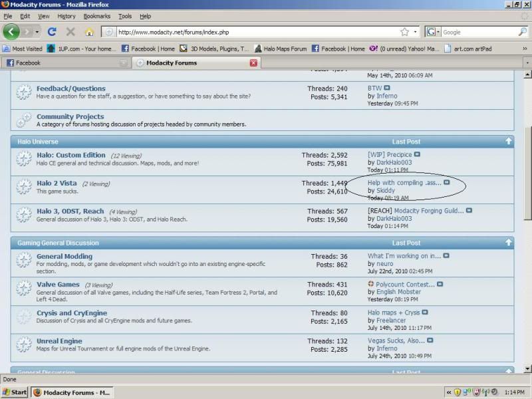The height and width of the screenshot is (399, 532).
Task: Click the search magnifier icon
Action: point(523,32)
